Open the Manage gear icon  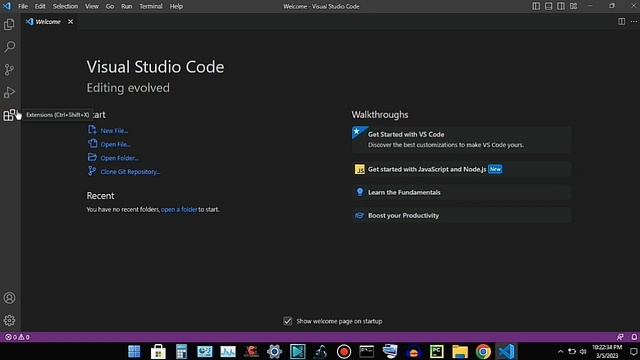tap(9, 320)
